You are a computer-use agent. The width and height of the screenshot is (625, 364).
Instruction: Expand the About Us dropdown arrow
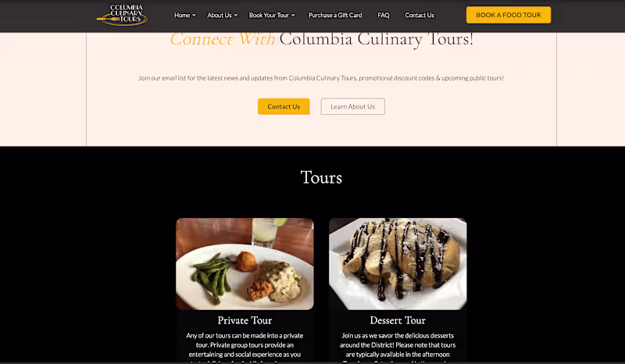pos(236,15)
